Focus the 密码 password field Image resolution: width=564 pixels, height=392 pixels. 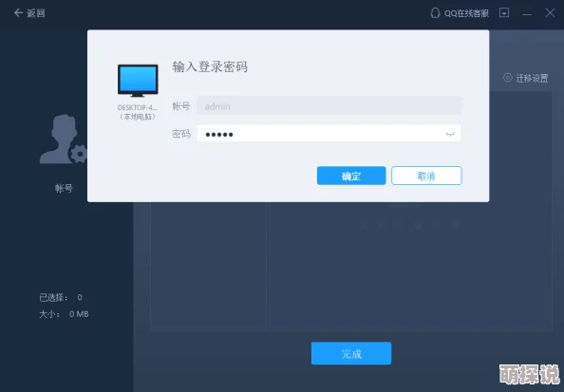[329, 134]
